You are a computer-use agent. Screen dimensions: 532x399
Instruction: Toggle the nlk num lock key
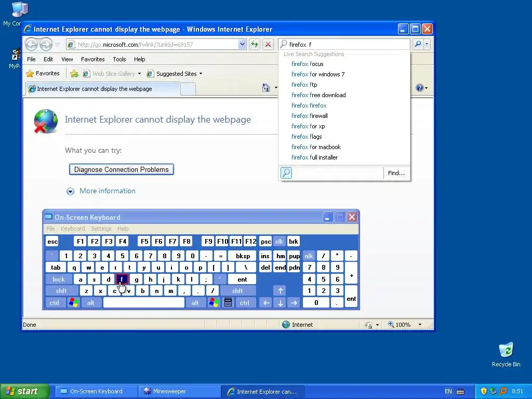(309, 256)
